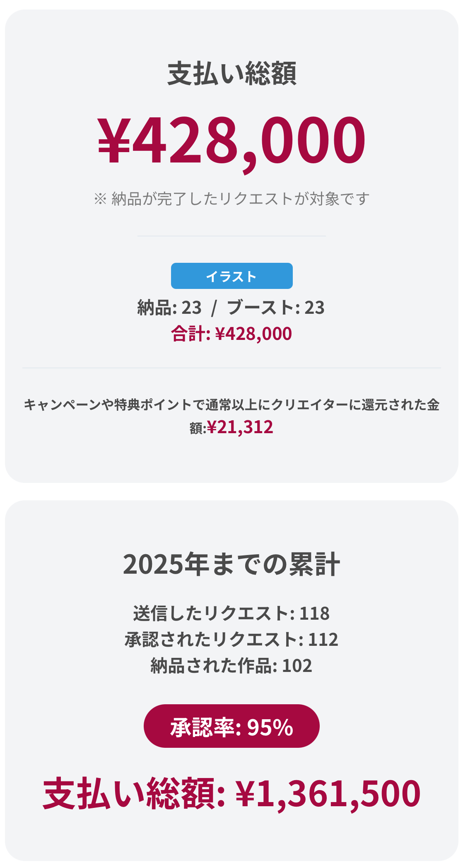Image resolution: width=463 pixels, height=868 pixels.
Task: Click the short divider above イラスト badge
Action: pos(231,236)
